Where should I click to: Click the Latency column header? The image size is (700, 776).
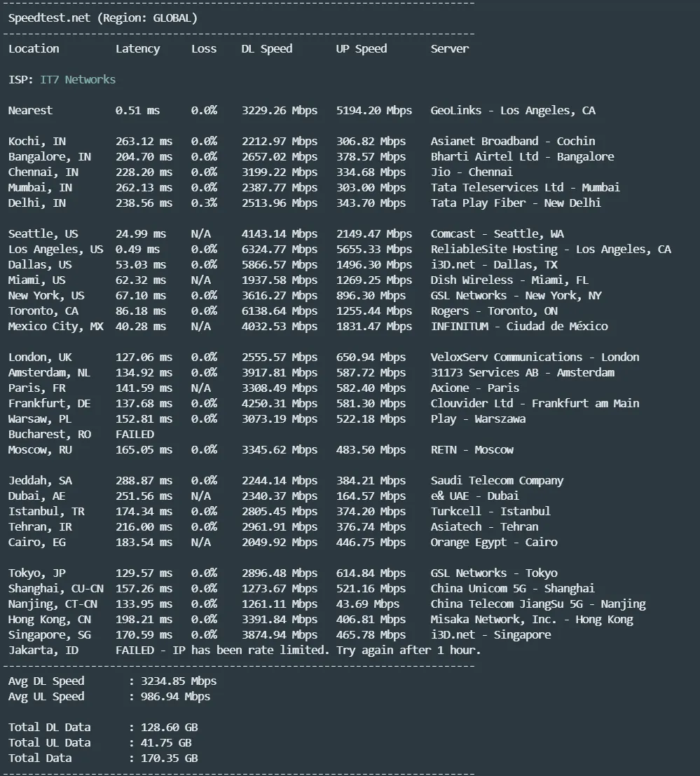(137, 49)
